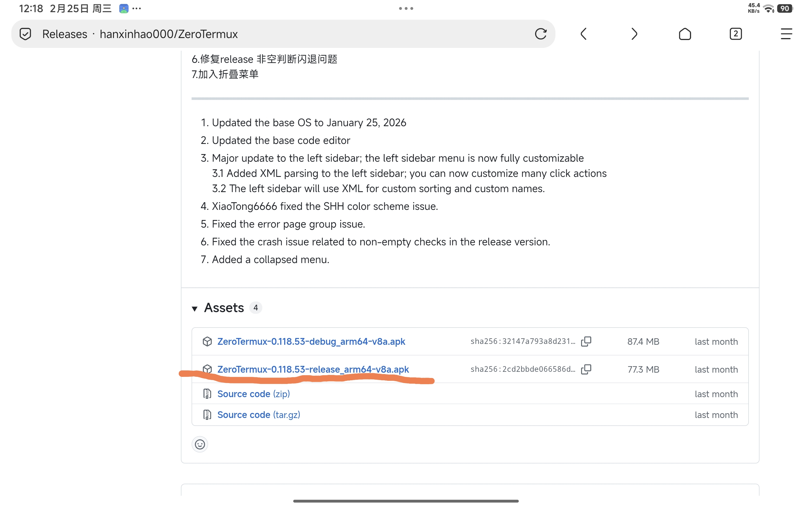
Task: Tap the shield security icon in address bar
Action: coord(25,34)
